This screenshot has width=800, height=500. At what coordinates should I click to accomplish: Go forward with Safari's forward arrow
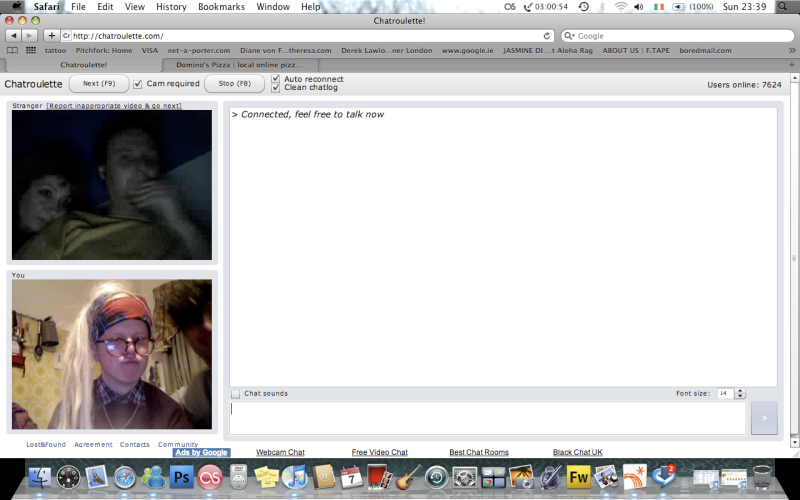[x=30, y=36]
